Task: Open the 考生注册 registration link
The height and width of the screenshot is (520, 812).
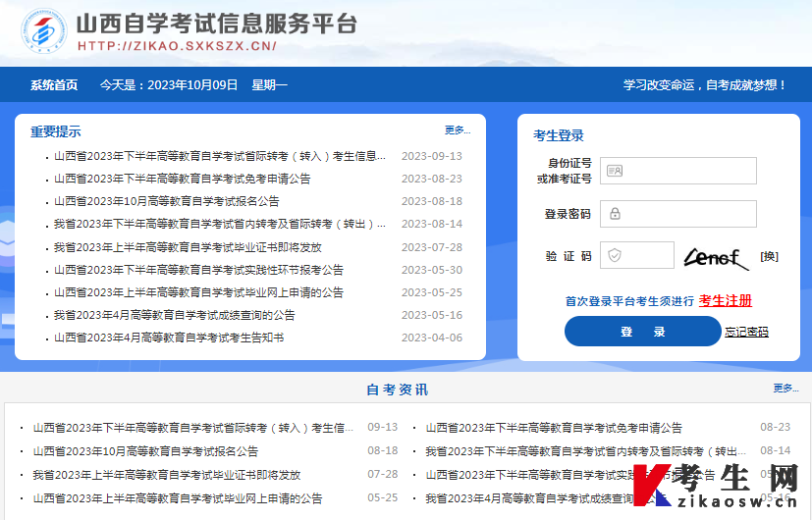Action: tap(726, 300)
